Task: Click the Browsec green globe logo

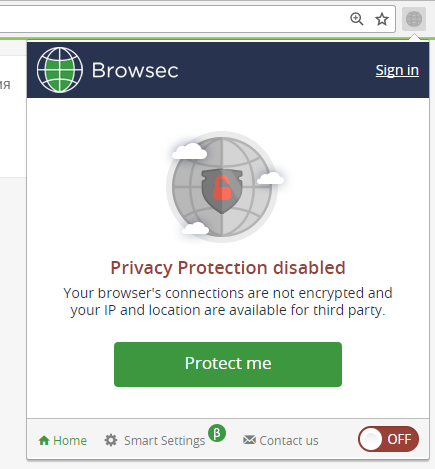Action: (x=60, y=70)
